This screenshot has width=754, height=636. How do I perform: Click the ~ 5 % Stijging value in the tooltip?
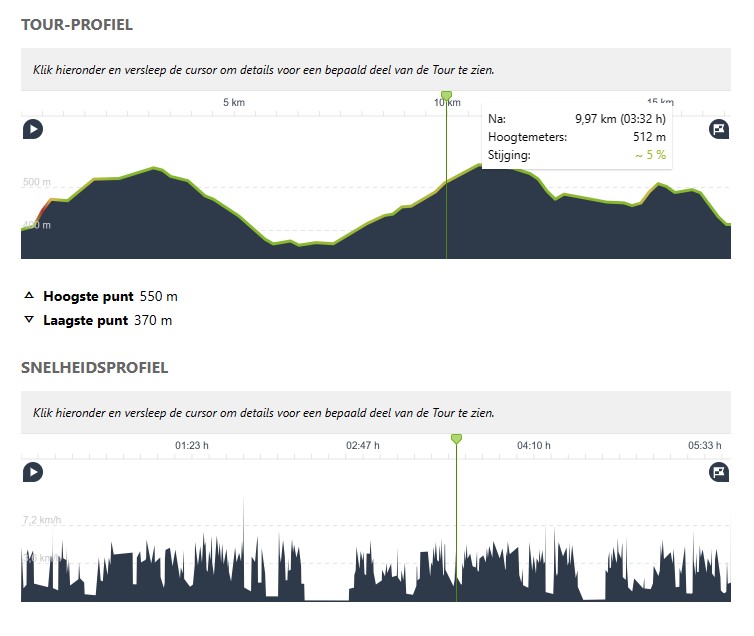point(650,155)
